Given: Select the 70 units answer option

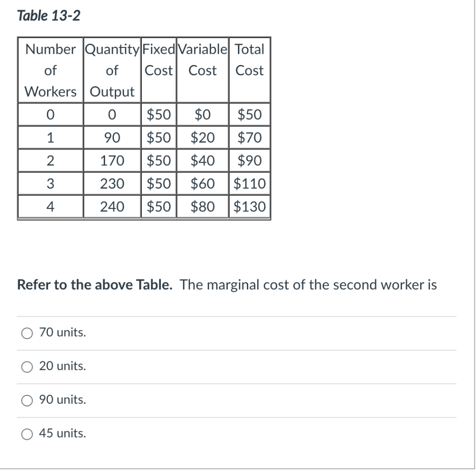Looking at the screenshot, I should pos(26,333).
